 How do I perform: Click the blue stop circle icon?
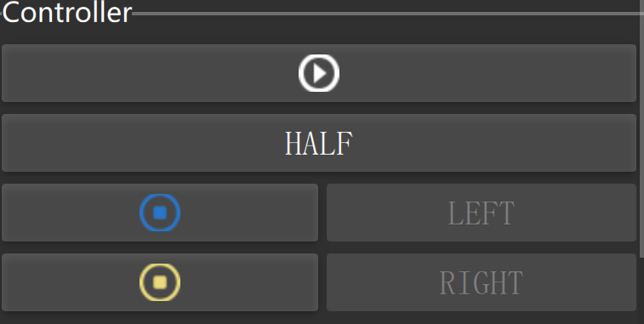point(160,213)
